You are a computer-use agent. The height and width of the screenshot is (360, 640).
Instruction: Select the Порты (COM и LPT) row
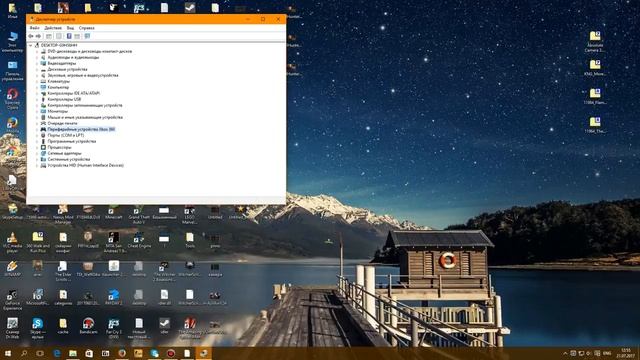(62, 135)
